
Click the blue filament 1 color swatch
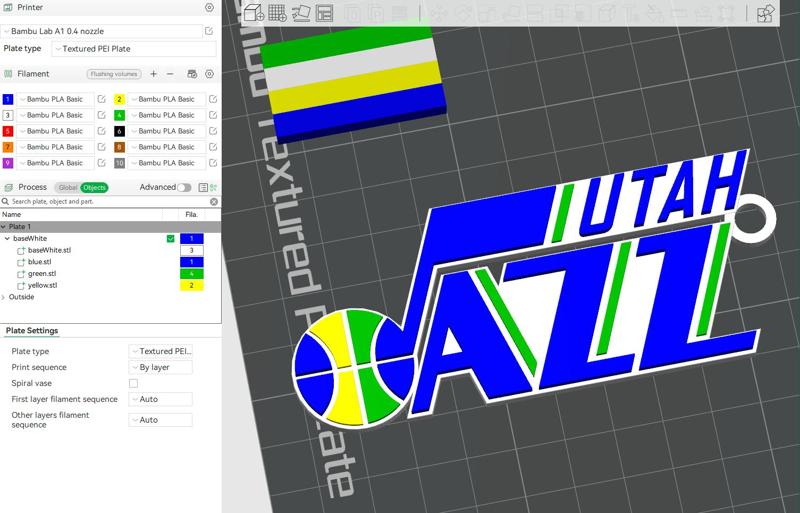coord(8,99)
